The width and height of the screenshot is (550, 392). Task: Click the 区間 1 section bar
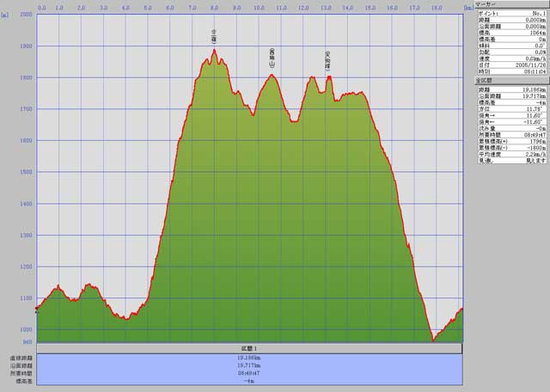(x=249, y=346)
